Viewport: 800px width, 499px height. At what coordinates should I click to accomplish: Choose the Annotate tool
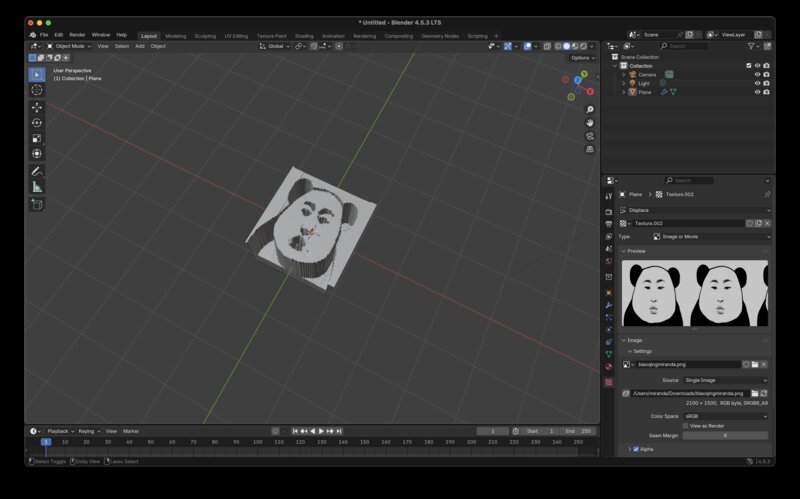[x=37, y=171]
